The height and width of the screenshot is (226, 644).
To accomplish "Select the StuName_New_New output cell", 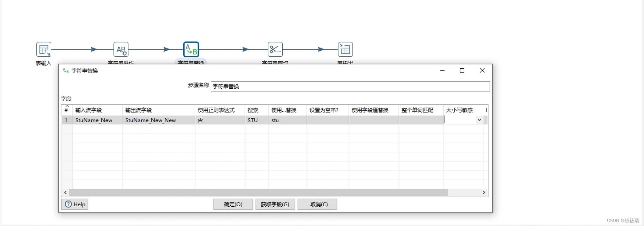I will click(x=158, y=120).
